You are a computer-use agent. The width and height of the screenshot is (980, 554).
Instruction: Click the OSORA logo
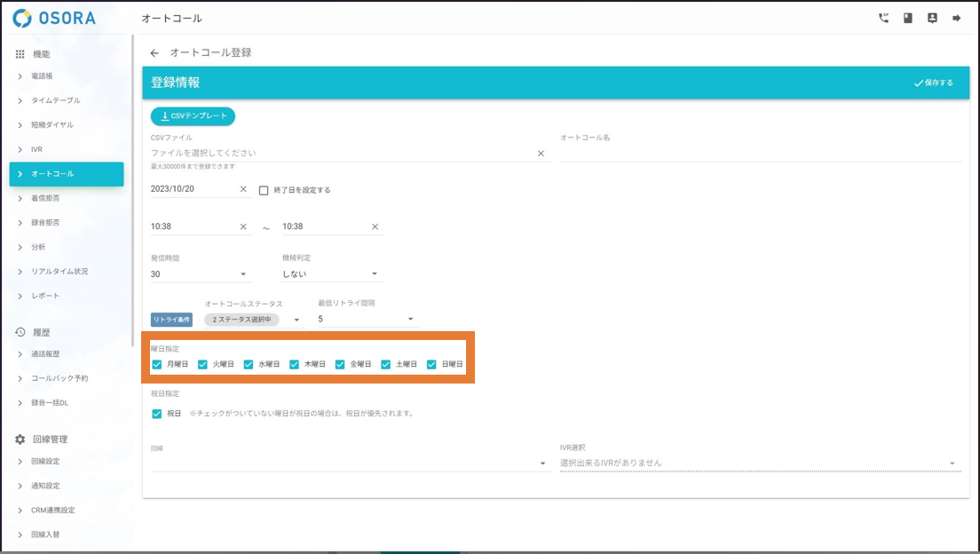click(x=55, y=18)
